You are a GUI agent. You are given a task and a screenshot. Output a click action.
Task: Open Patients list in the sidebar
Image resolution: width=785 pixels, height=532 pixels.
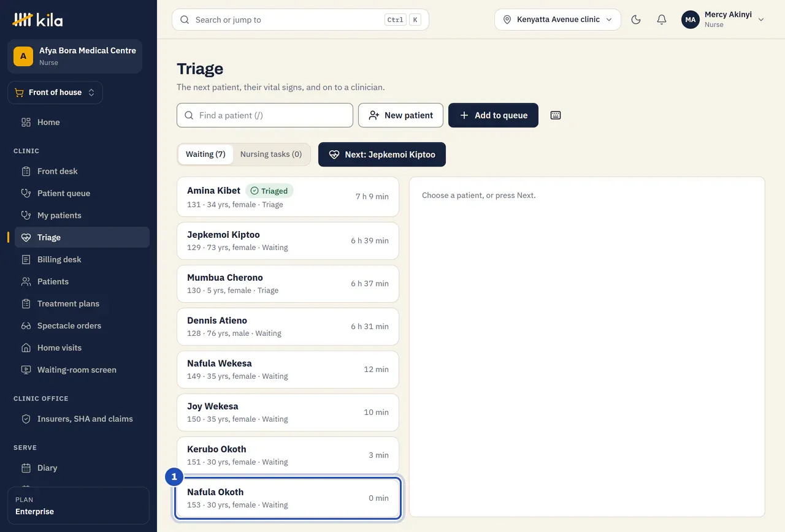pos(82,281)
